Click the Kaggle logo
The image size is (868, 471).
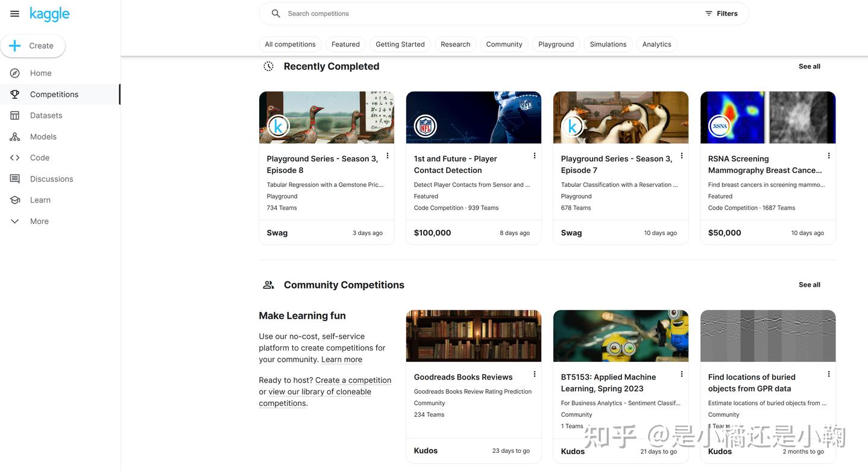[49, 14]
